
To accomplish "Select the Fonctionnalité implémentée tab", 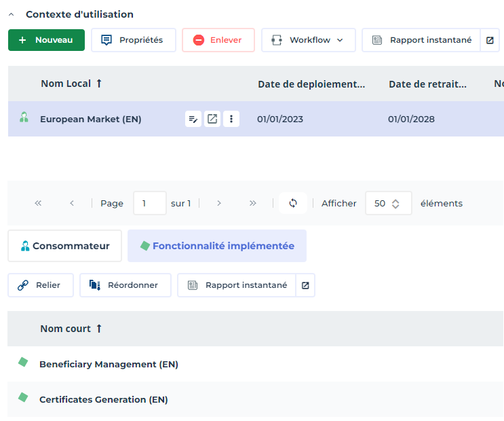I will click(x=216, y=246).
